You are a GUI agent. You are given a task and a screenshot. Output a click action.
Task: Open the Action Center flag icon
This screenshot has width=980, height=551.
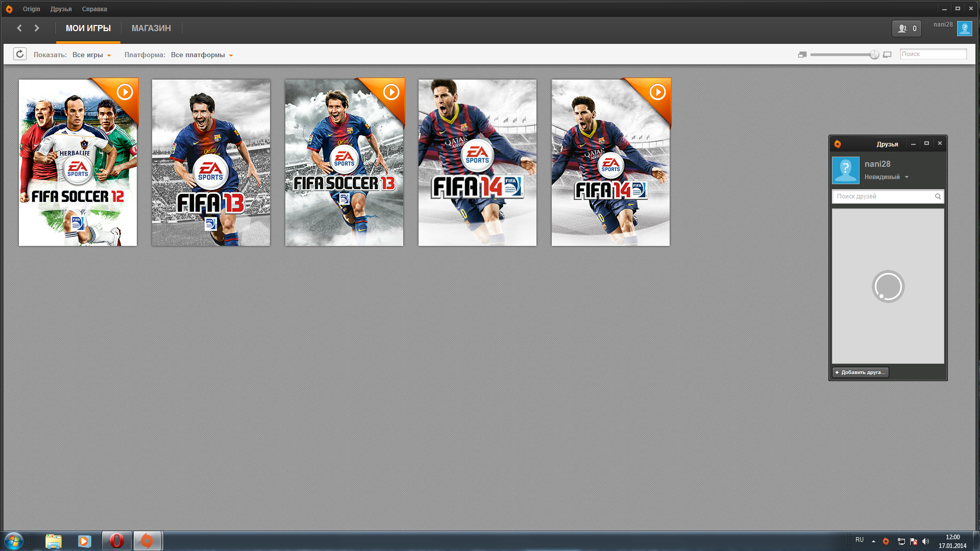pyautogui.click(x=914, y=541)
